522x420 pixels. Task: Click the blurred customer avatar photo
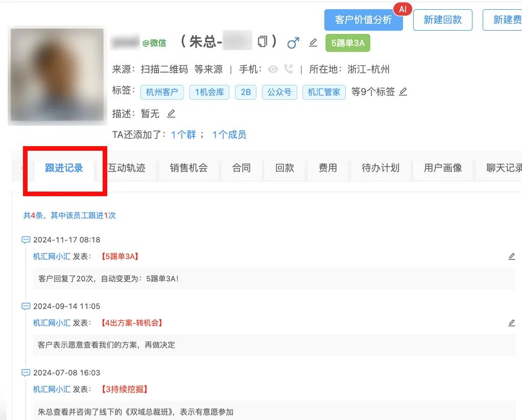57,75
